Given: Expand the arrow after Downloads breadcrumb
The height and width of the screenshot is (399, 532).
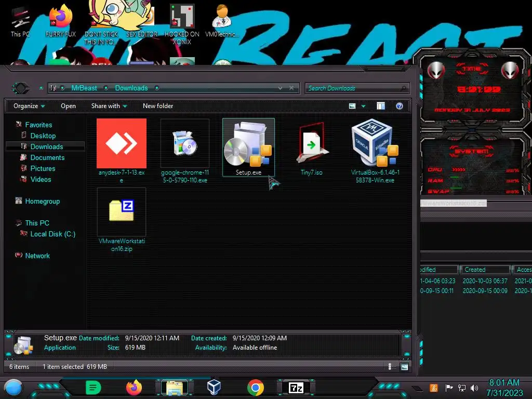Looking at the screenshot, I should tap(157, 88).
